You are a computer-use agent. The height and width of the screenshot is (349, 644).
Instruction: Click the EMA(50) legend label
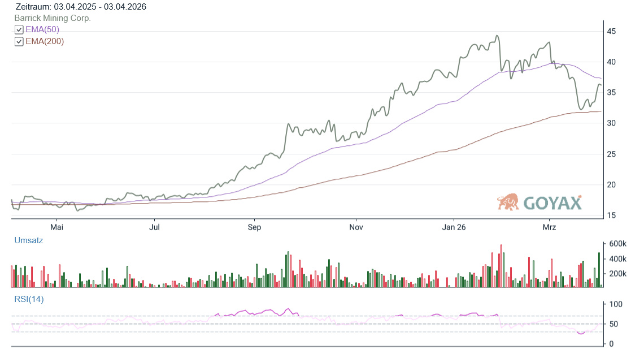click(x=42, y=29)
